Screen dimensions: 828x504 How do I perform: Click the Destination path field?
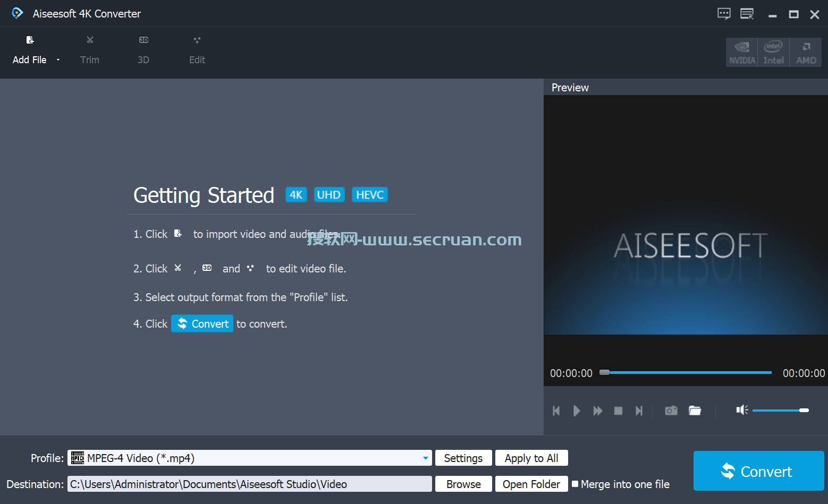point(249,484)
